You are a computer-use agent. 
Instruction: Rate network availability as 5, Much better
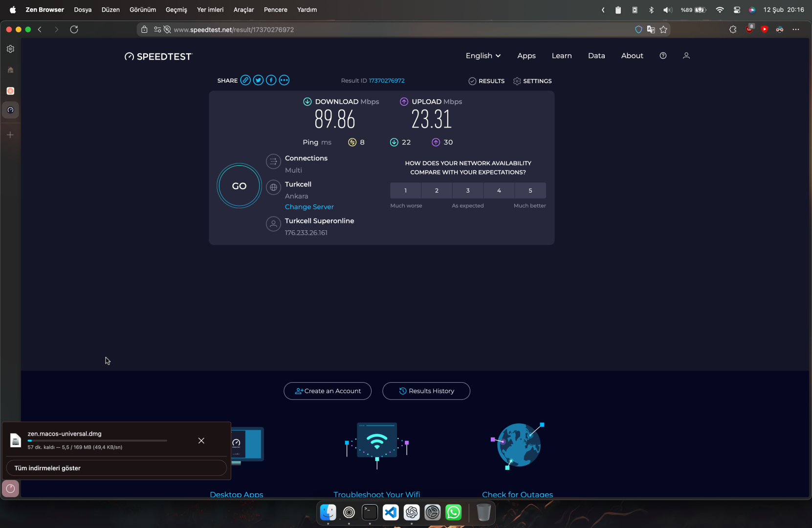coord(530,191)
